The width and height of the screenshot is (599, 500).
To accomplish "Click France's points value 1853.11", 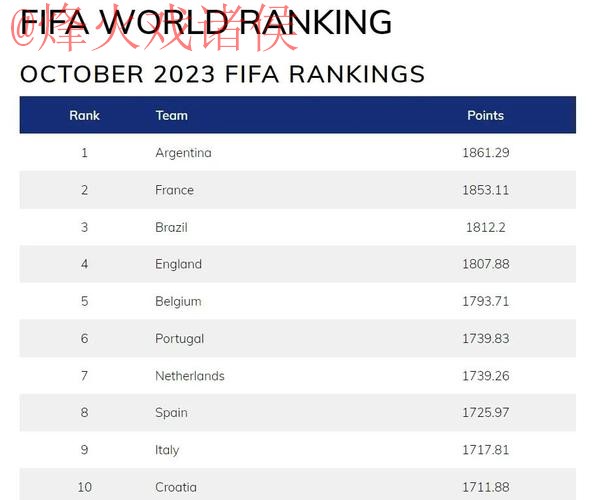I will tap(486, 190).
